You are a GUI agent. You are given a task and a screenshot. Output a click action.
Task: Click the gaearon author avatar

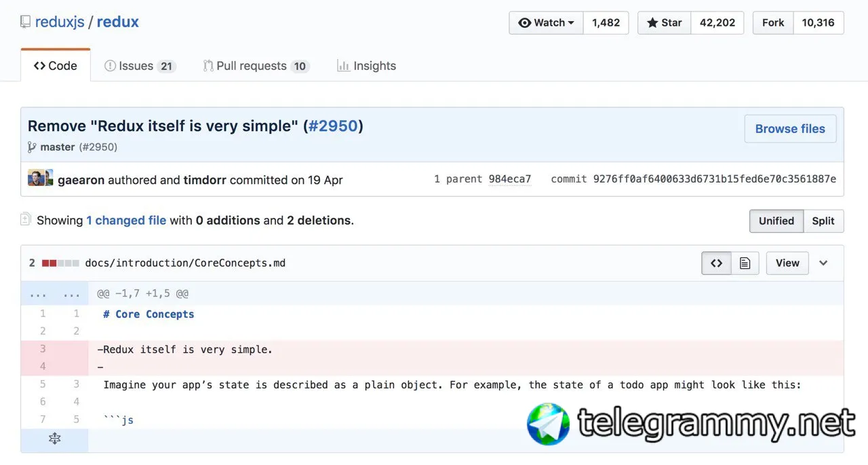click(36, 179)
